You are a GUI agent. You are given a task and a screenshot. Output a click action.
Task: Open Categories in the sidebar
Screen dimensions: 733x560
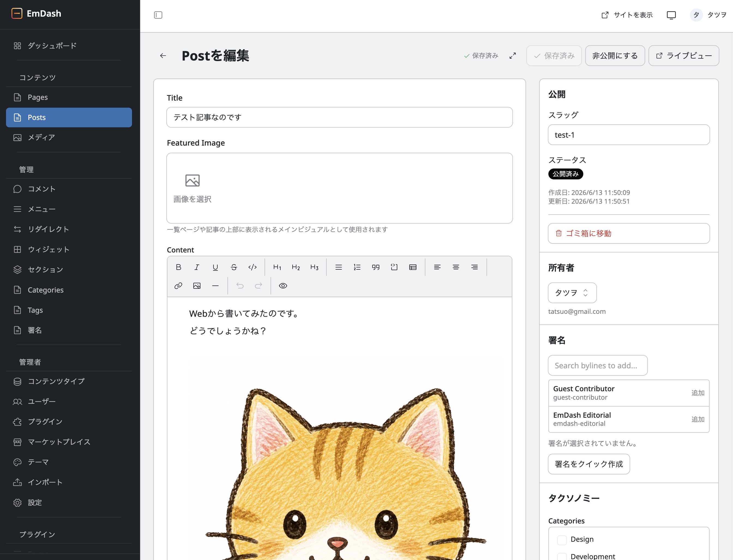[x=69, y=290]
